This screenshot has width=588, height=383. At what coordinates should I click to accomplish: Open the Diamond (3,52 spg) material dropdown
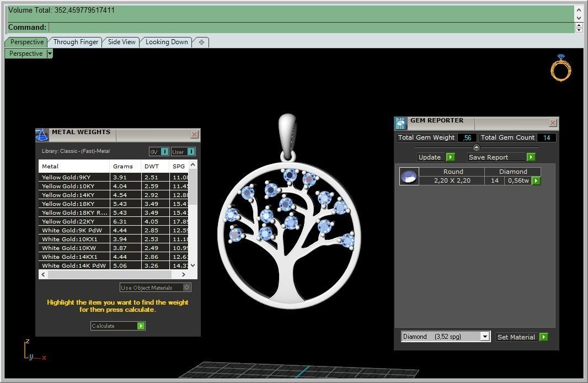pos(485,337)
